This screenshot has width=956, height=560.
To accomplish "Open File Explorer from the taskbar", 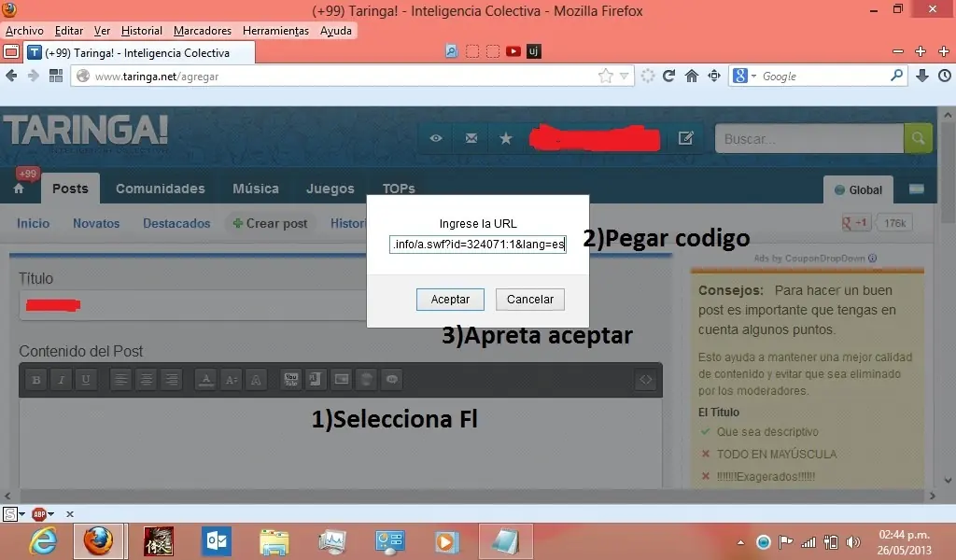I will coord(274,541).
